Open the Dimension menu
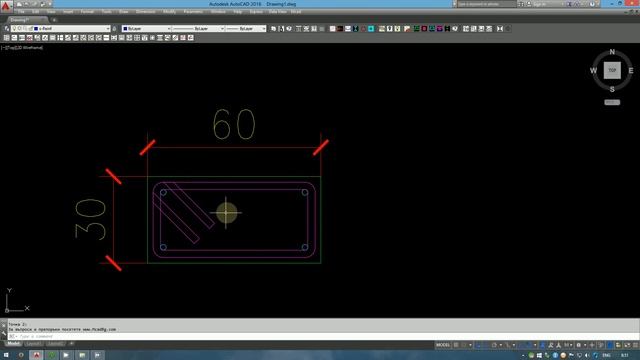Viewport: 640px width, 360px height. 145,12
